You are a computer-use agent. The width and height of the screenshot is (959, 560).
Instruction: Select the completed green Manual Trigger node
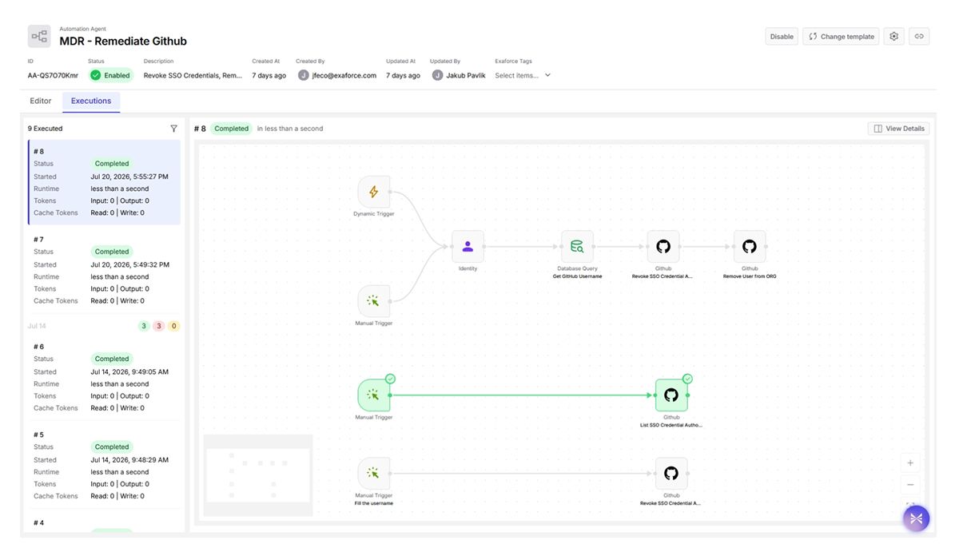[x=374, y=395]
